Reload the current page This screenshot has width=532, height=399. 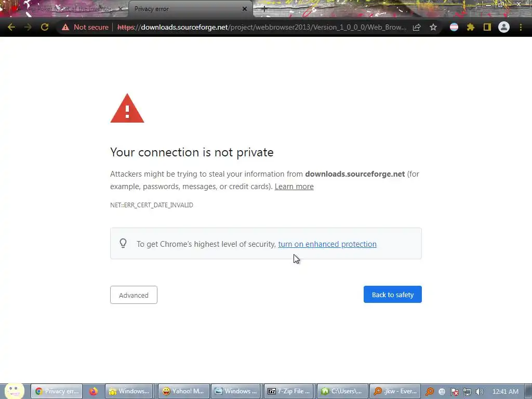point(45,27)
